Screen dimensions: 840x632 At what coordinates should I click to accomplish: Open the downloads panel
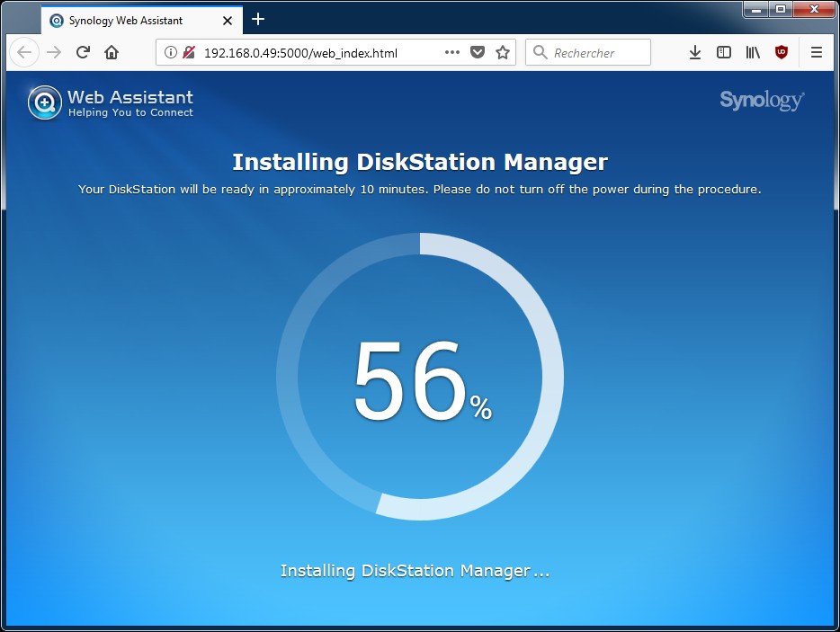(x=694, y=52)
